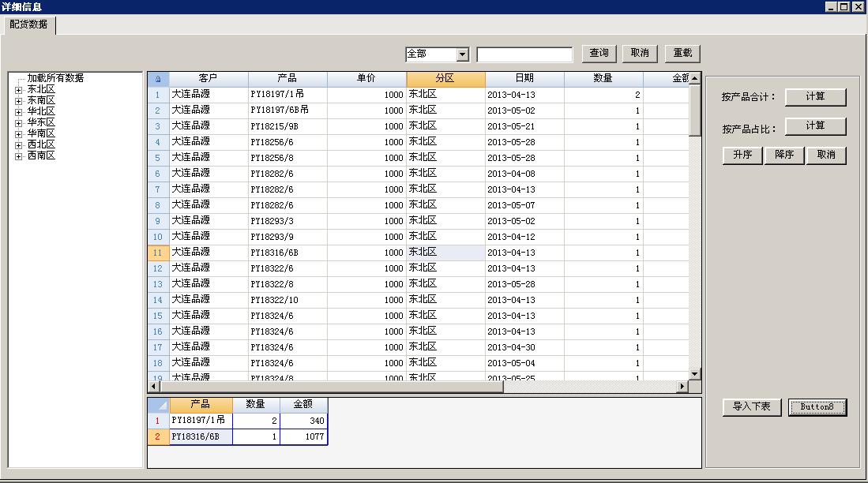Image resolution: width=868 pixels, height=483 pixels.
Task: Click the 分区 column header
Action: pos(445,79)
